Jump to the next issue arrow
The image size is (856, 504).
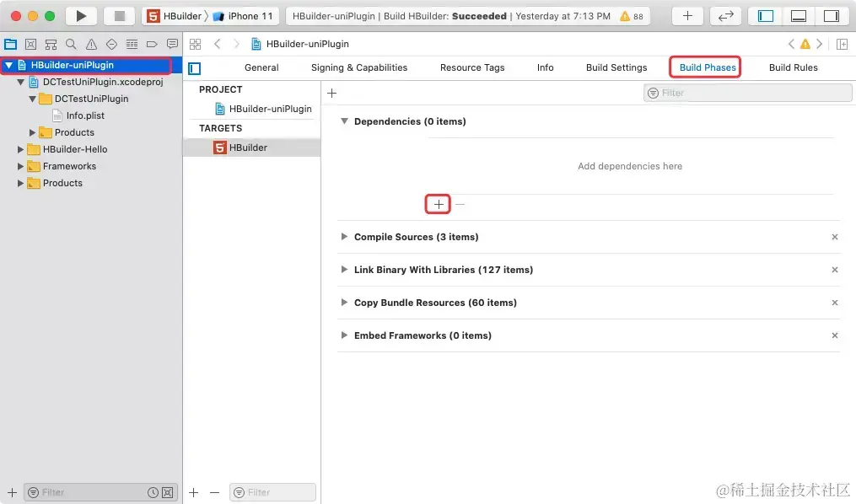click(x=819, y=44)
